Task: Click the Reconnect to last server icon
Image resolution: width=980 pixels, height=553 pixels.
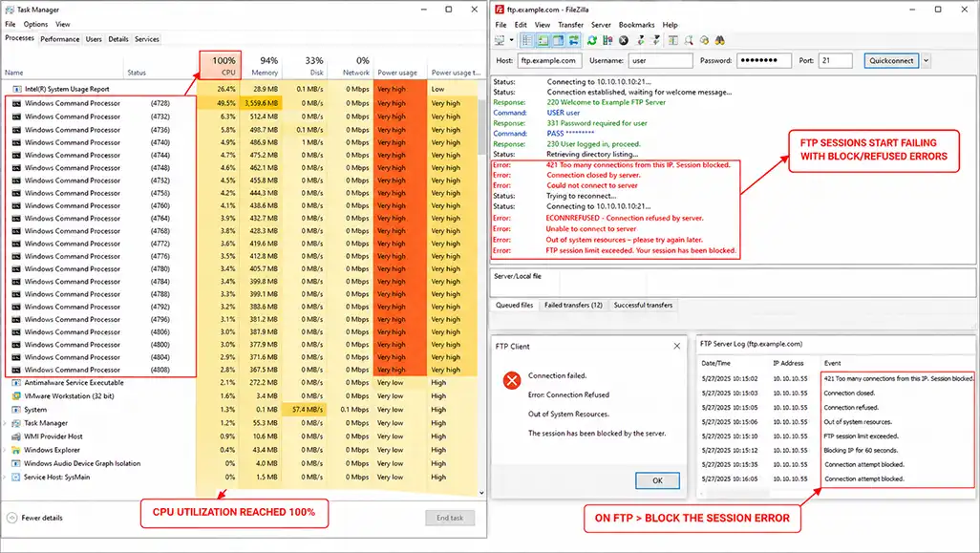Action: point(655,40)
